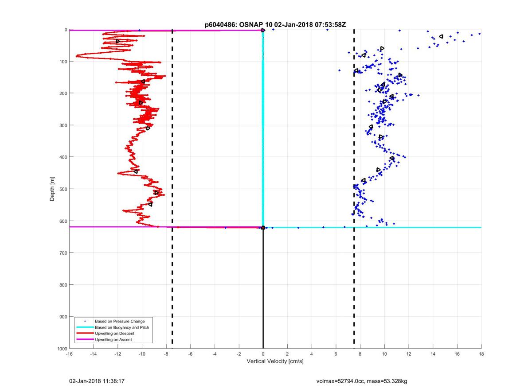Click the 8 tick on the velocity axis
Screen dimensions: 532x392
pos(360,354)
